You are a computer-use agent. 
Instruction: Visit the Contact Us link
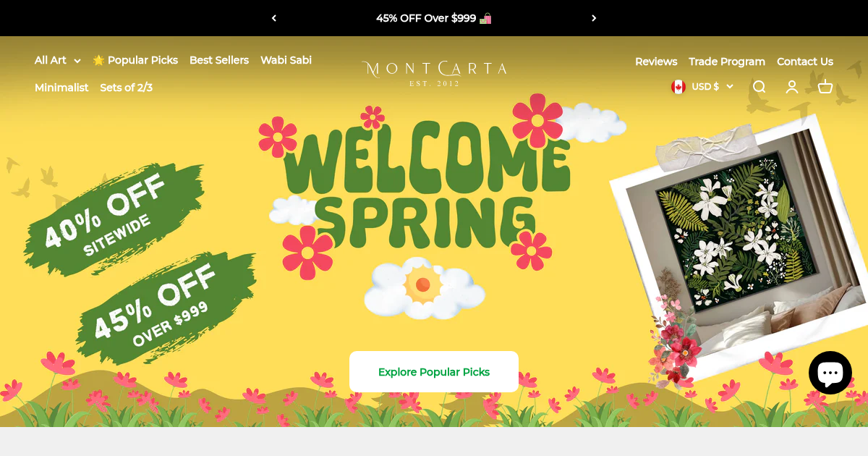805,62
